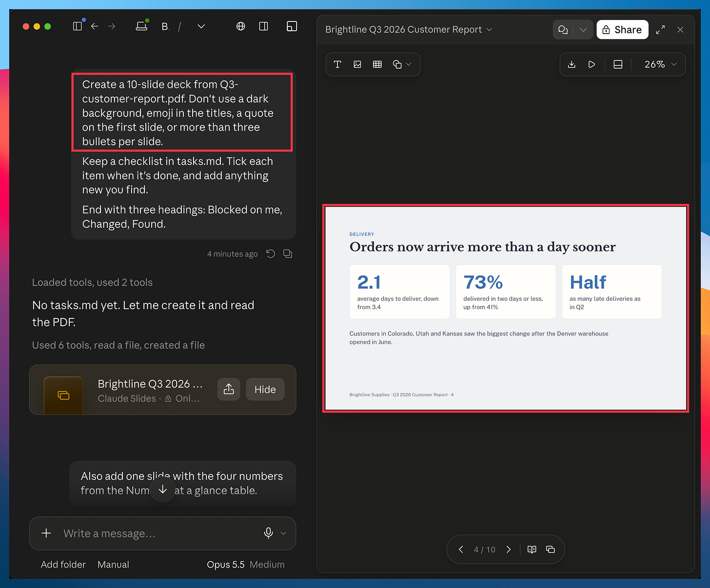The height and width of the screenshot is (588, 710).
Task: Go to the next slide
Action: (509, 549)
